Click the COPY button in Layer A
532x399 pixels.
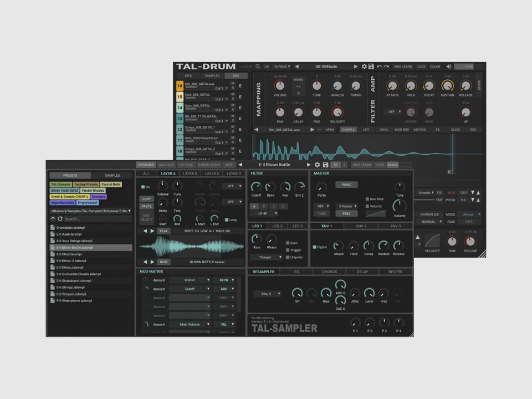tap(146, 199)
